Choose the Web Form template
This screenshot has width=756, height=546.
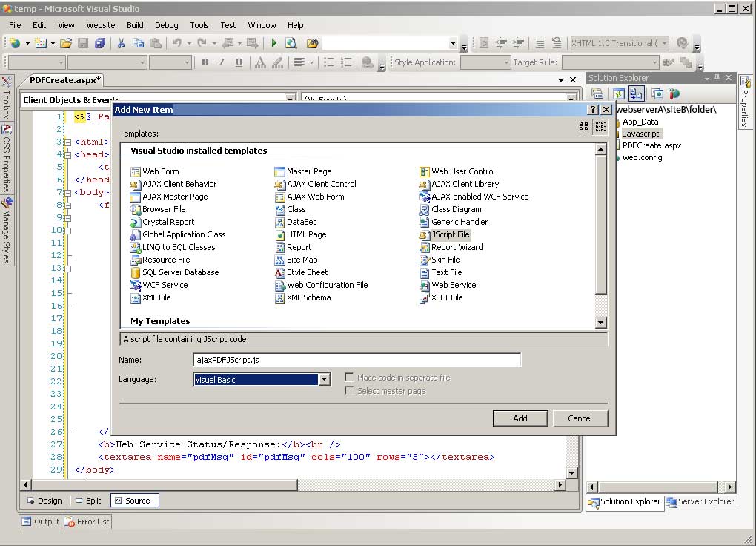point(155,171)
